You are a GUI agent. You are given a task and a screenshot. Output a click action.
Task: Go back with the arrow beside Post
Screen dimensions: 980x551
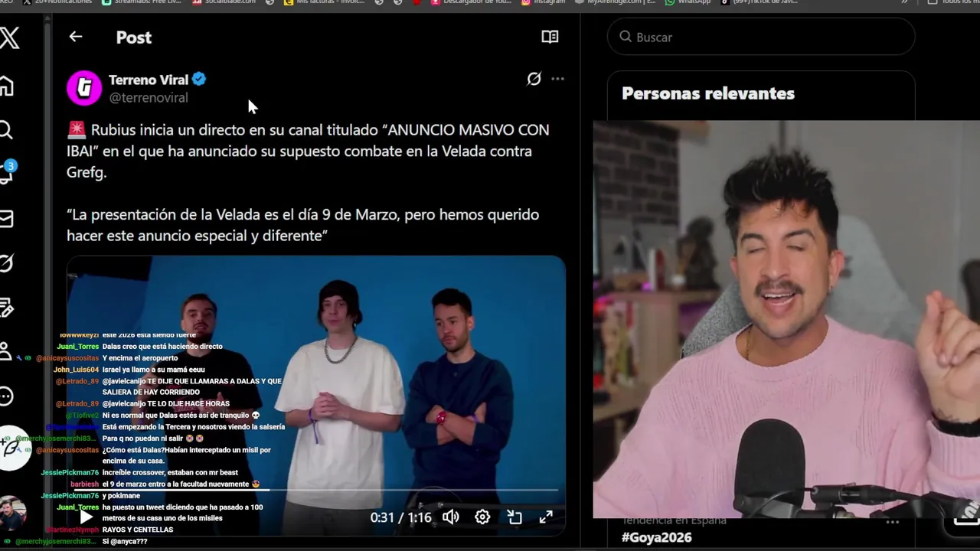pyautogui.click(x=75, y=37)
